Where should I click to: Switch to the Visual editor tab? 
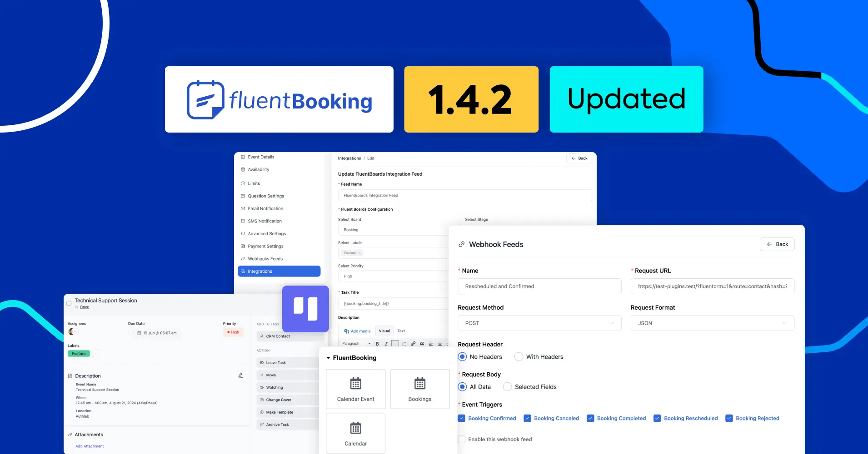pos(384,331)
